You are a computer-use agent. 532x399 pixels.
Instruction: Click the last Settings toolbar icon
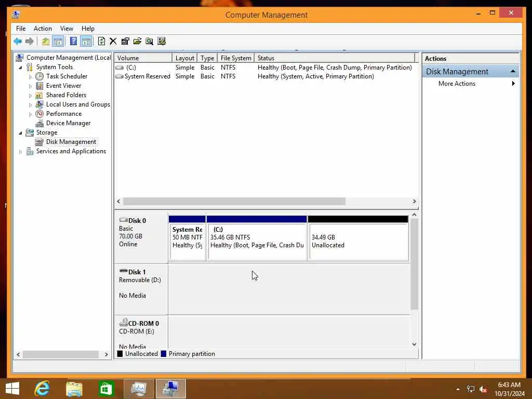(162, 42)
